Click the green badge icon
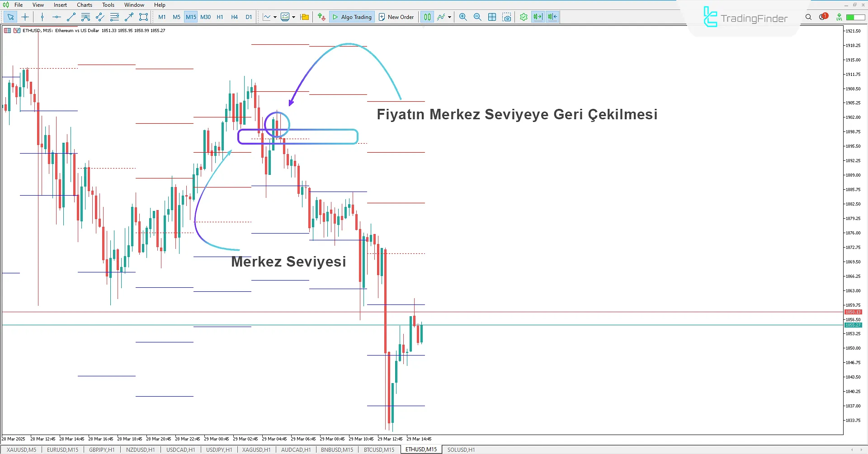This screenshot has height=454, width=868. [524, 17]
